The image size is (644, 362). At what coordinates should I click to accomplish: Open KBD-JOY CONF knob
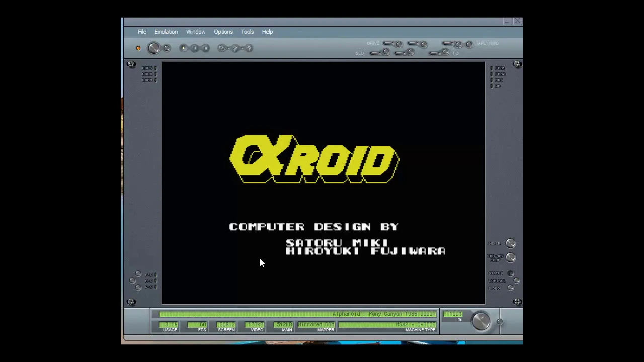pyautogui.click(x=511, y=257)
